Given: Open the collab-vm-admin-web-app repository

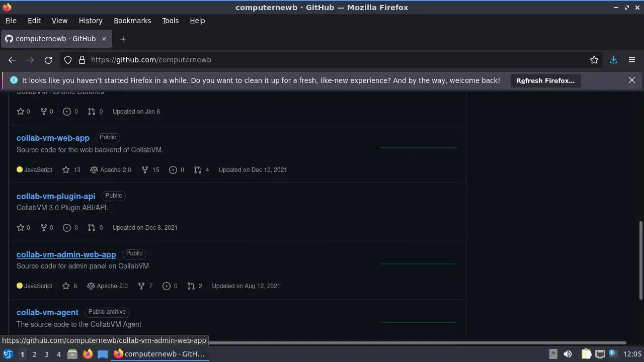Looking at the screenshot, I should point(66,254).
